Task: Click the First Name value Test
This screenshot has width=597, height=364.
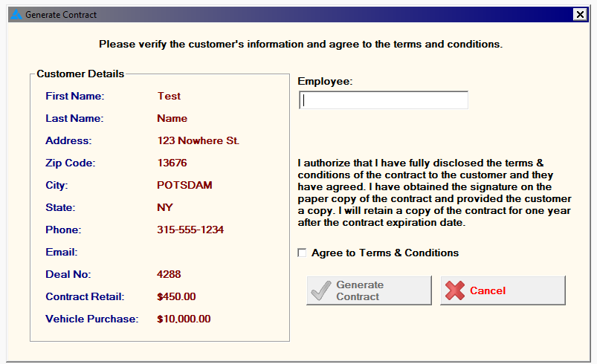Action: coord(169,96)
